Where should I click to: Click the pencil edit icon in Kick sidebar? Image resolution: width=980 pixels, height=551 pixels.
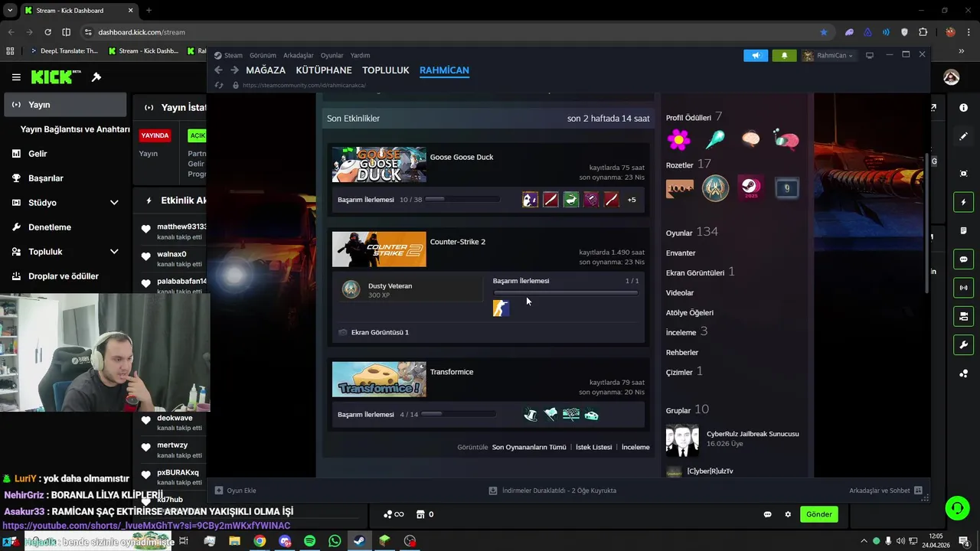click(963, 136)
